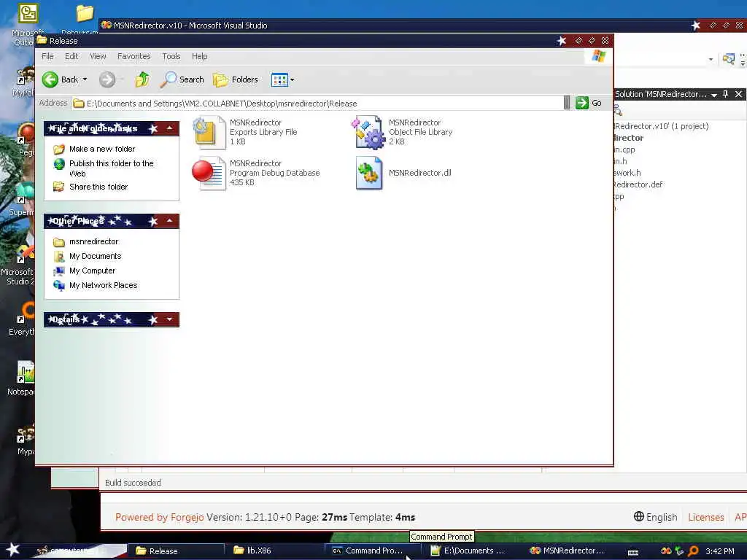Open the View menu

(98, 56)
